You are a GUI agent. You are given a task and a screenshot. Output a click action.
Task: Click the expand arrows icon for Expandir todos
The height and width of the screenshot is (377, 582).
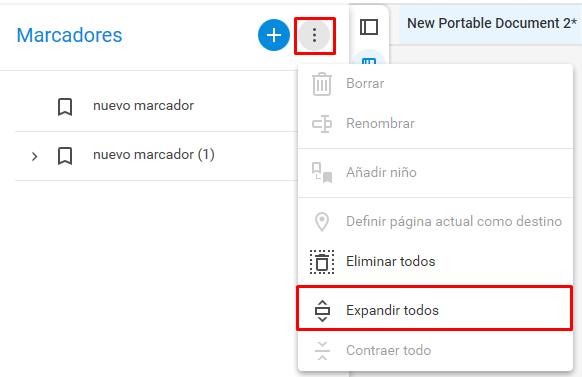click(322, 311)
